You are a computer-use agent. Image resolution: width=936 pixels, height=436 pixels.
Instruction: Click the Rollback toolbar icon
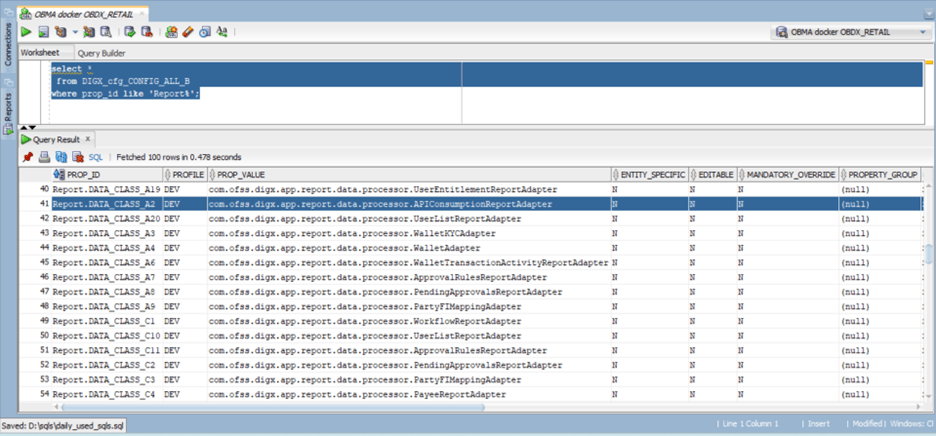coord(146,32)
